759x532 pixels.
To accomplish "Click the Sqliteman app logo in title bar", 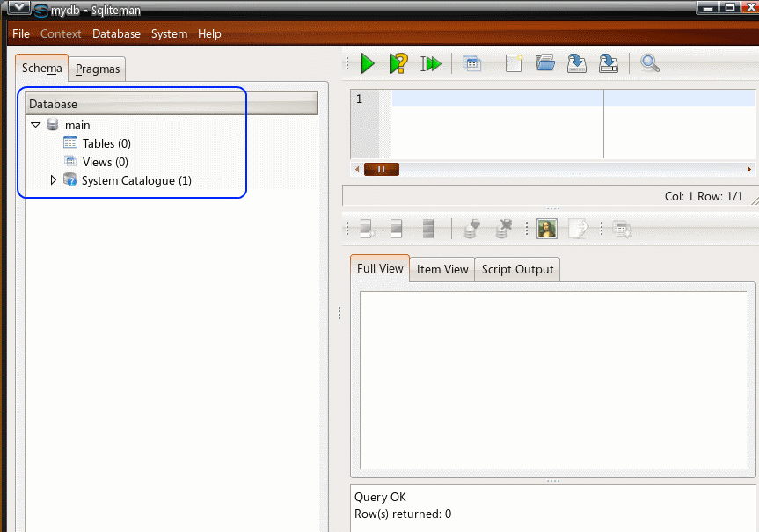I will click(x=40, y=10).
